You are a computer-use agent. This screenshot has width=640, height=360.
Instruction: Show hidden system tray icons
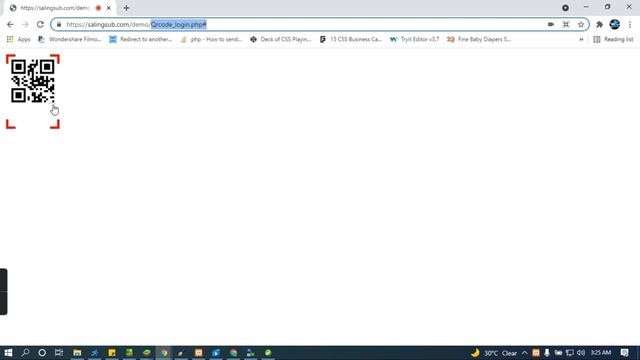(524, 353)
